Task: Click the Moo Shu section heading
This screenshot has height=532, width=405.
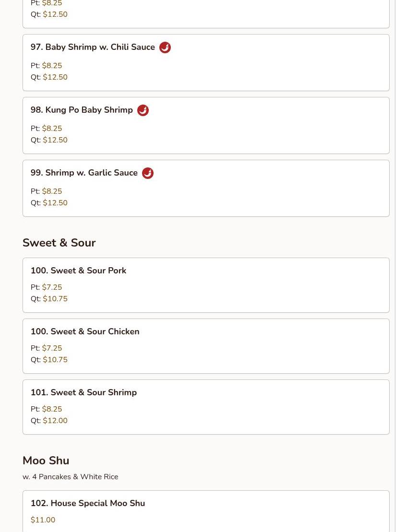Action: (46, 461)
